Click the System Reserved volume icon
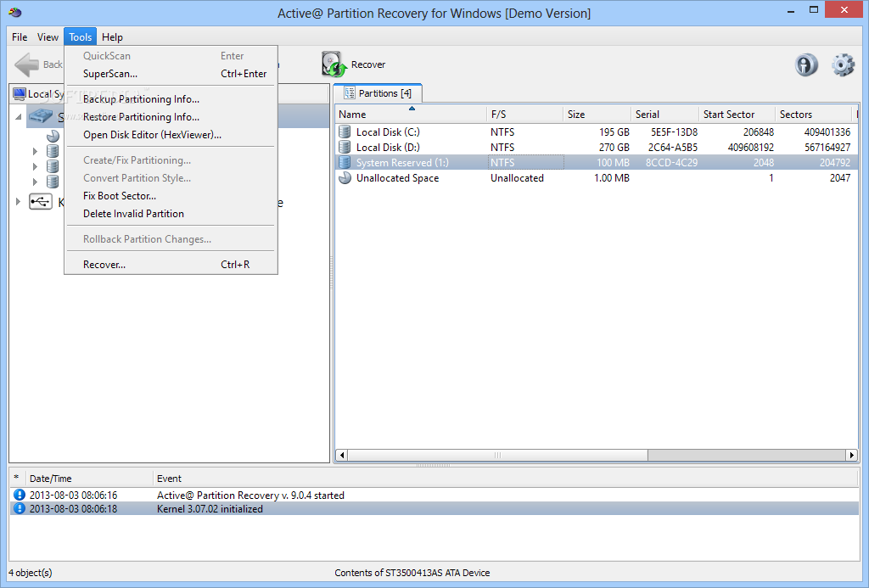Viewport: 869px width, 588px height. click(x=345, y=162)
